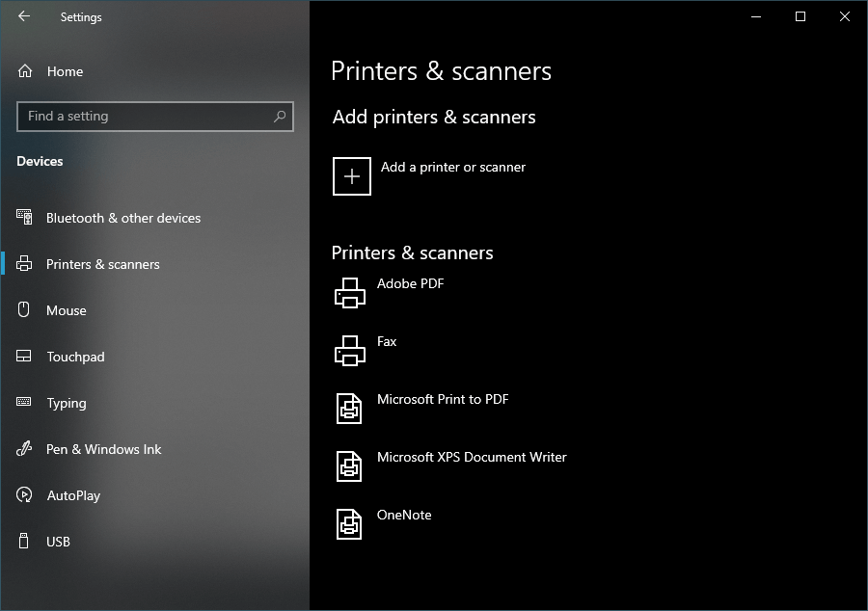Select the Mouse icon in sidebar
The image size is (868, 611).
click(24, 309)
